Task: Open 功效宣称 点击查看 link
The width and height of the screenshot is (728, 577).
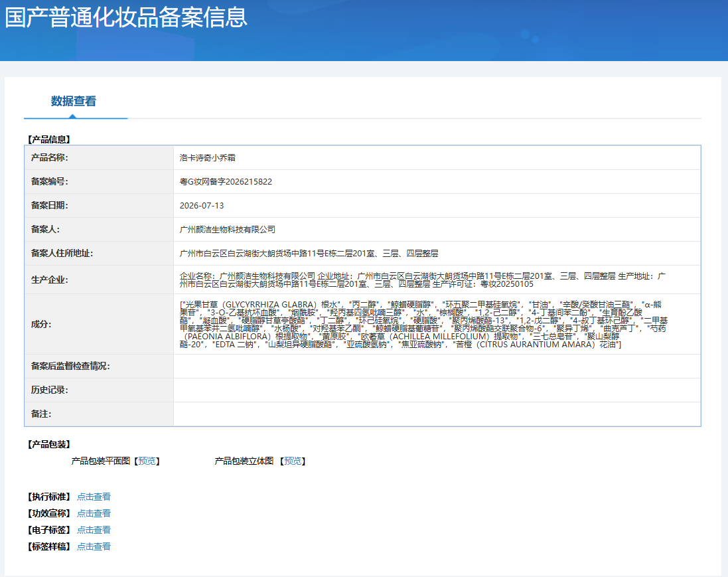Action: [94, 513]
